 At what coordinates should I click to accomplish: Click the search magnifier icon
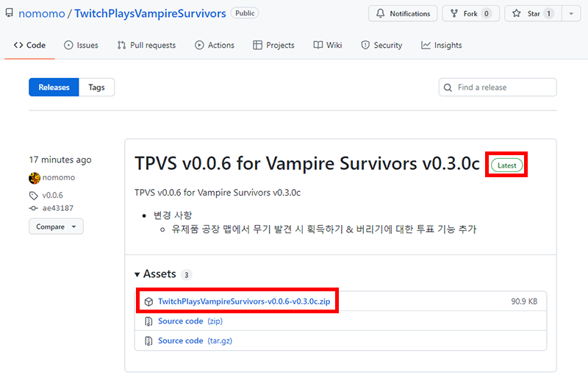(448, 88)
